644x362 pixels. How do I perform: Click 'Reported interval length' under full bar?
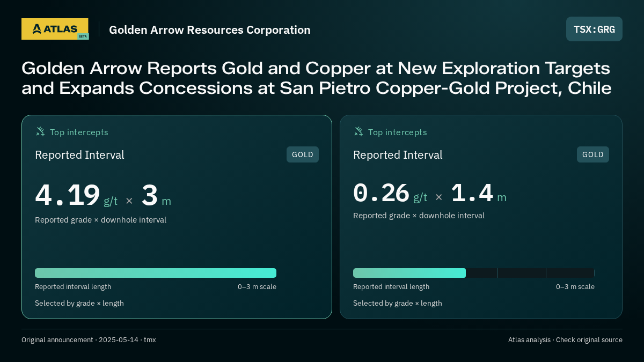[x=73, y=286]
